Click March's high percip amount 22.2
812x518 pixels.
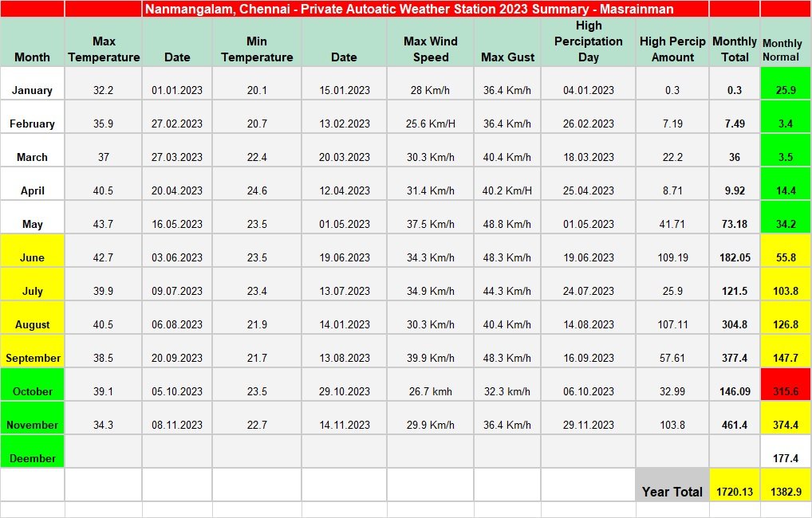[x=672, y=150]
